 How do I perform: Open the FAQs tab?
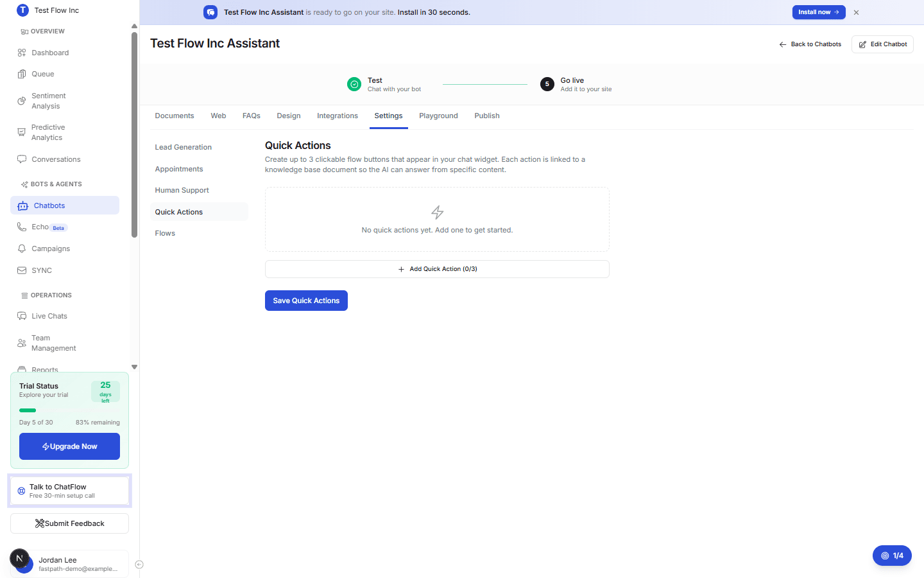pyautogui.click(x=252, y=116)
